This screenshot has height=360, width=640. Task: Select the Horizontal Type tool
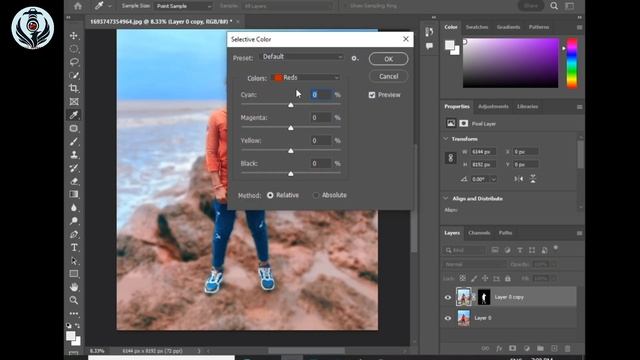[x=74, y=247]
